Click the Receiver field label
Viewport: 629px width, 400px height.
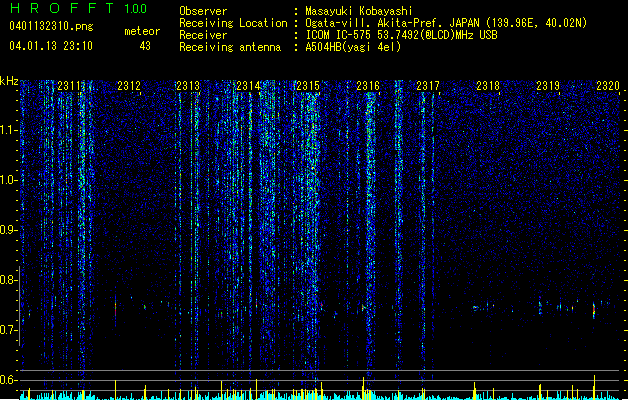point(203,35)
